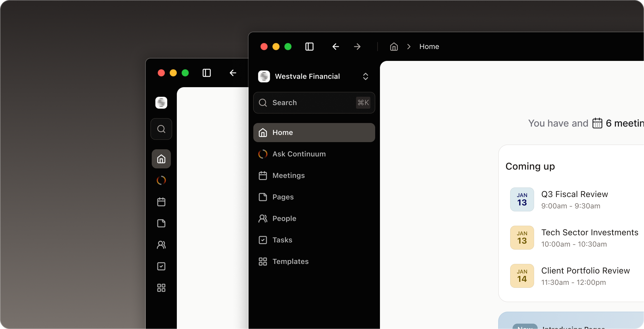Click the 11:30am - 12:00pm time text
The image size is (644, 329).
[x=574, y=282]
